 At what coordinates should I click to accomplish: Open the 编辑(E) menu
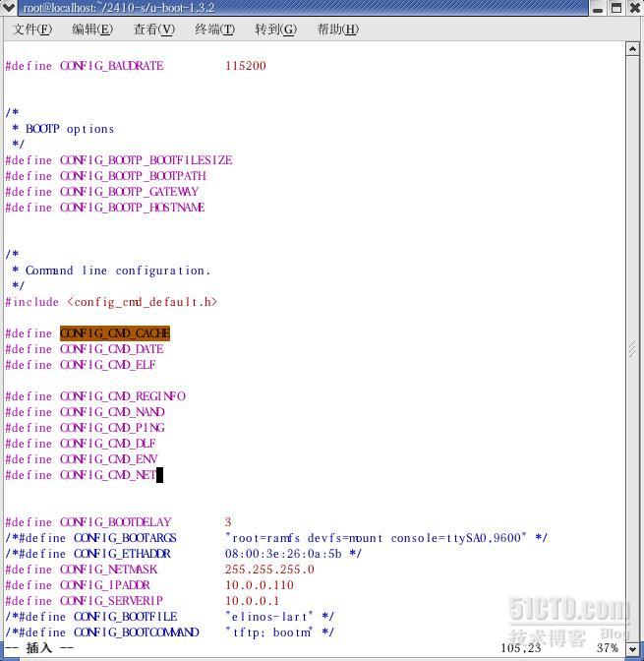[x=92, y=30]
